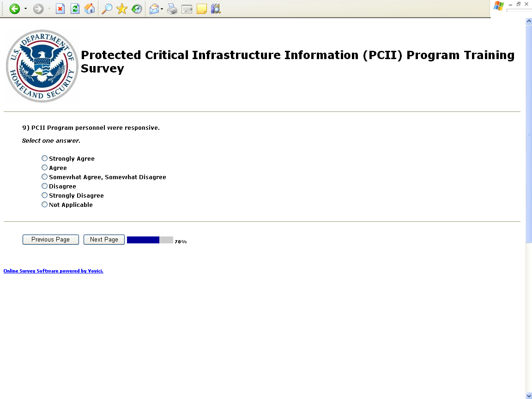The image size is (532, 399).
Task: Minimize the browser window
Action: pos(510,5)
